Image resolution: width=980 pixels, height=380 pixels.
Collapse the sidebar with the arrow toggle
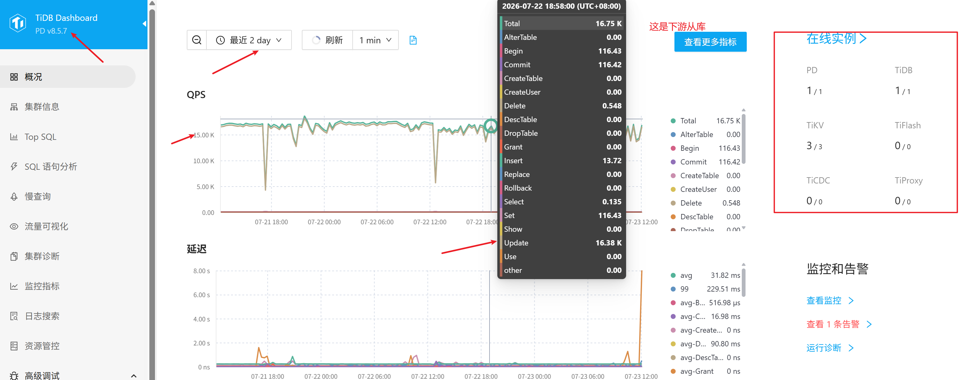click(x=144, y=24)
